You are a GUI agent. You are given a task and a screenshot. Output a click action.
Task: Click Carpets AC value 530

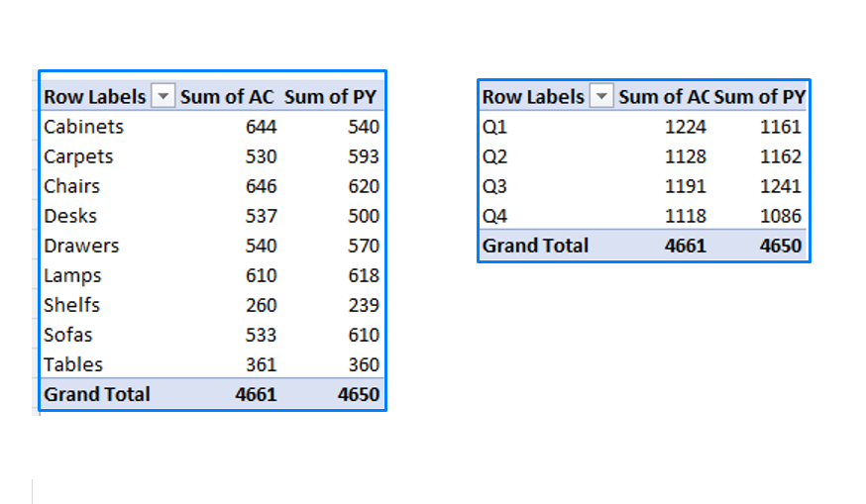(261, 156)
